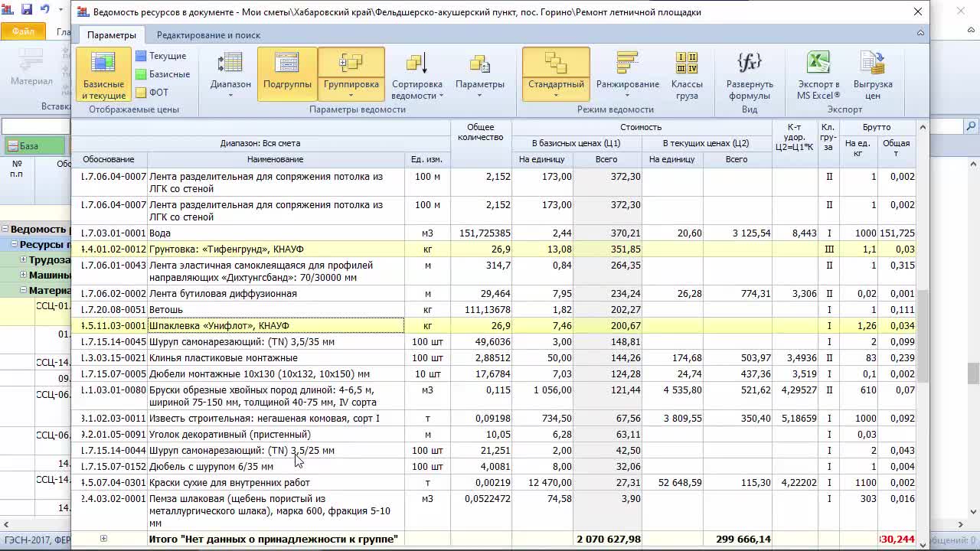The height and width of the screenshot is (551, 980).
Task: Open the Параметры ribbon button menu
Action: tap(480, 74)
